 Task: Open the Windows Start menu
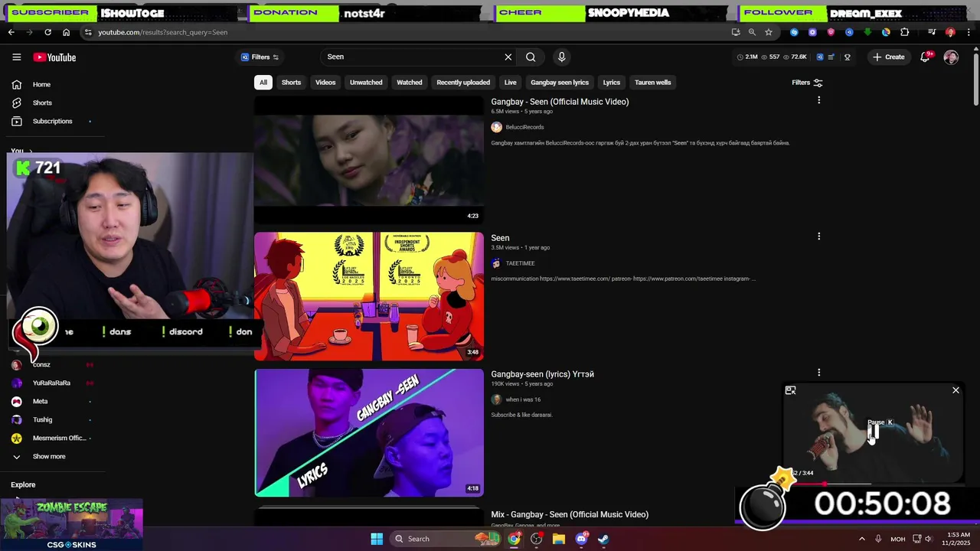(x=377, y=539)
